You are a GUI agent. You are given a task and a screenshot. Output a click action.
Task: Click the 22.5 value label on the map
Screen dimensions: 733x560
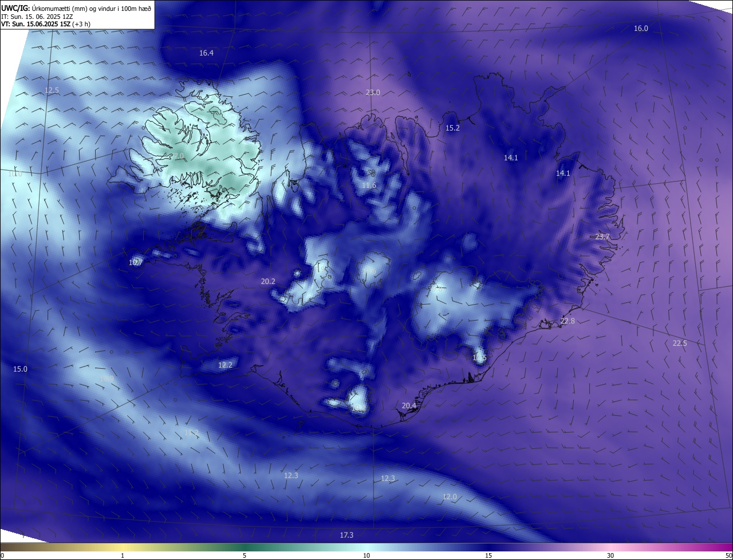coord(680,344)
